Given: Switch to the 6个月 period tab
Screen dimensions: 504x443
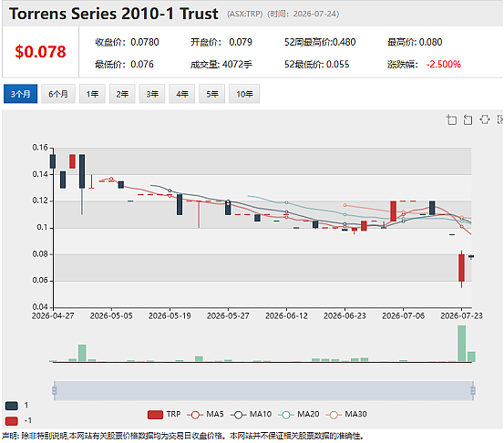Looking at the screenshot, I should pyautogui.click(x=58, y=94).
